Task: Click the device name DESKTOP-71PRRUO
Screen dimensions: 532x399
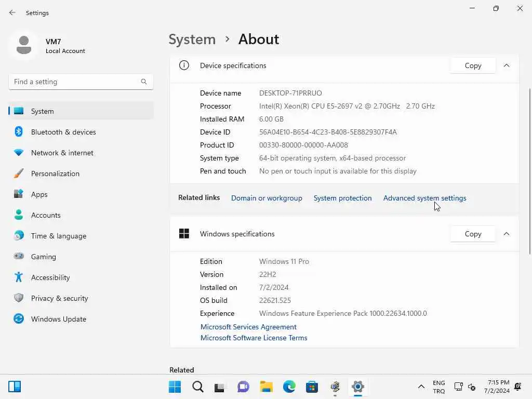Action: 290,93
